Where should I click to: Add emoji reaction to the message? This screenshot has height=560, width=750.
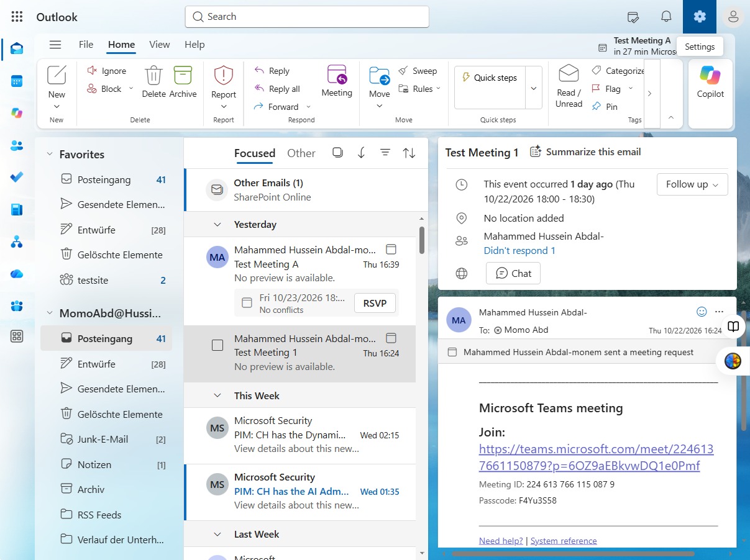[702, 312]
